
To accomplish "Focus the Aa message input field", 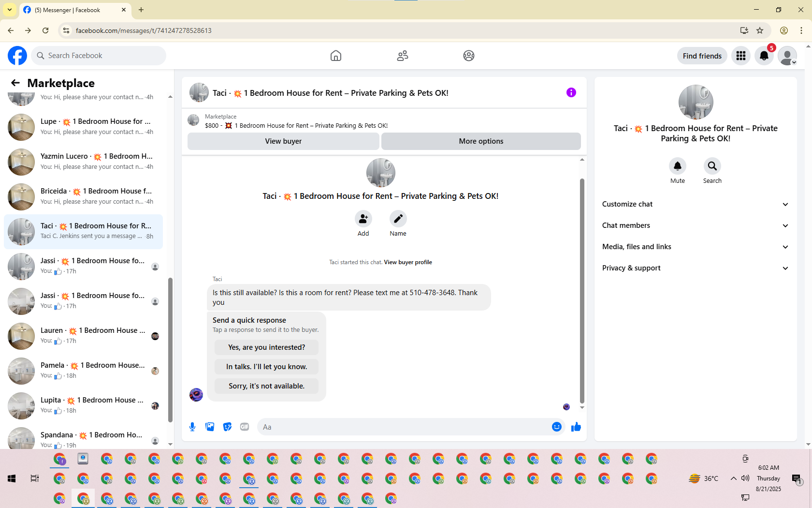I will [x=404, y=427].
